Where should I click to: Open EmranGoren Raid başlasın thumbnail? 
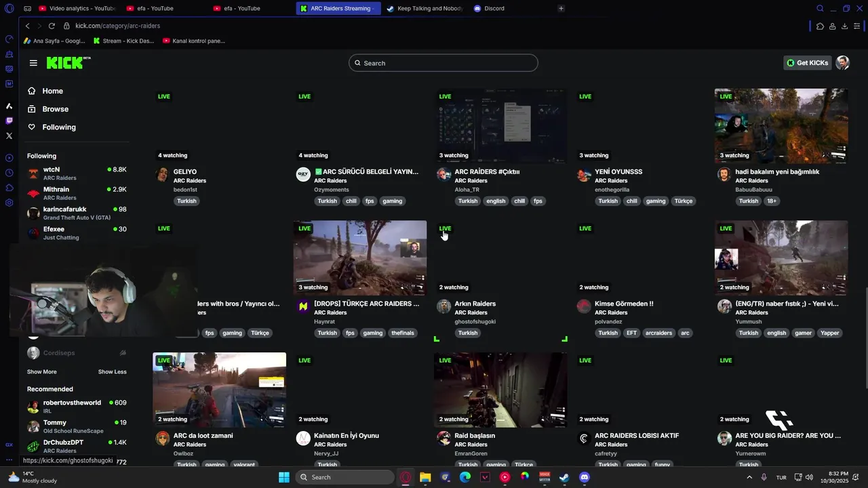click(500, 390)
